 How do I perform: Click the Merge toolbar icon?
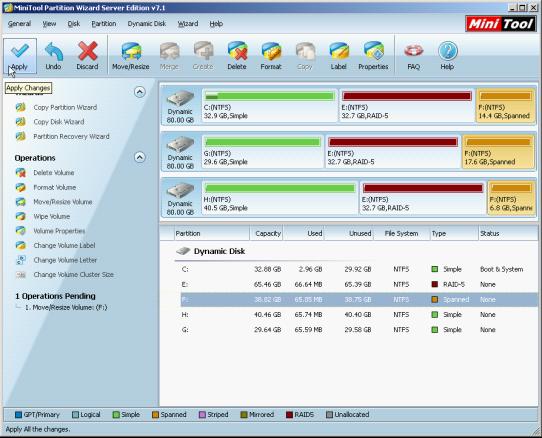[x=169, y=56]
